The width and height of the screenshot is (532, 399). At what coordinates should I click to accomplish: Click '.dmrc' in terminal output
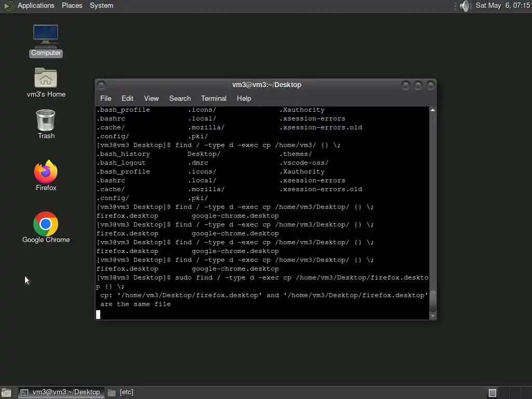pos(198,163)
